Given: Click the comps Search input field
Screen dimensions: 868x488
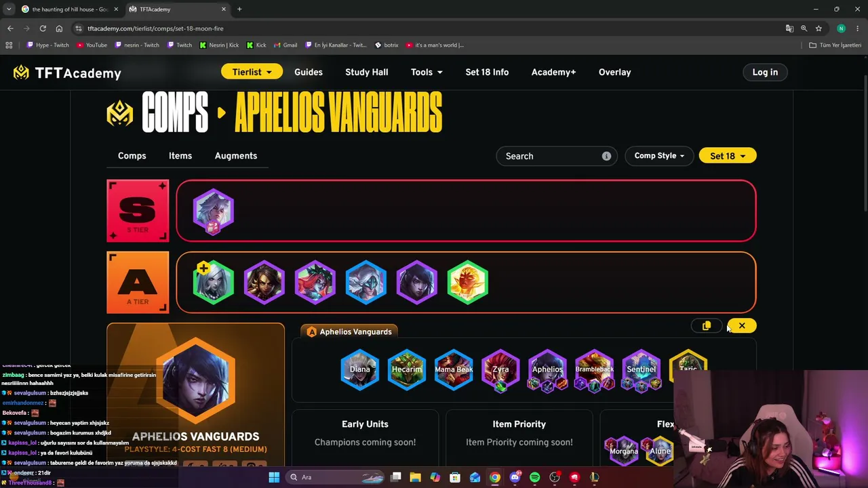Looking at the screenshot, I should [557, 156].
